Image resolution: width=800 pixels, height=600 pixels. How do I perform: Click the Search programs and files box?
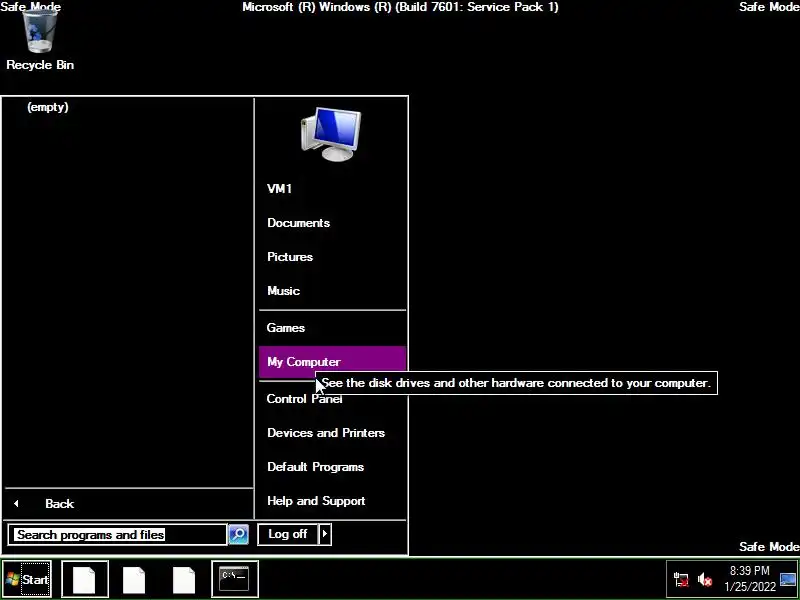pyautogui.click(x=117, y=534)
